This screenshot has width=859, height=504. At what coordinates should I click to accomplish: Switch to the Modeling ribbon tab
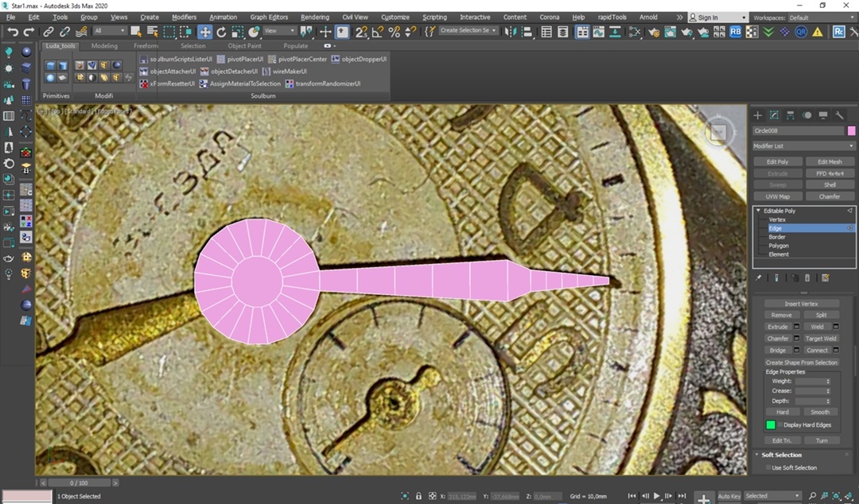pos(104,46)
